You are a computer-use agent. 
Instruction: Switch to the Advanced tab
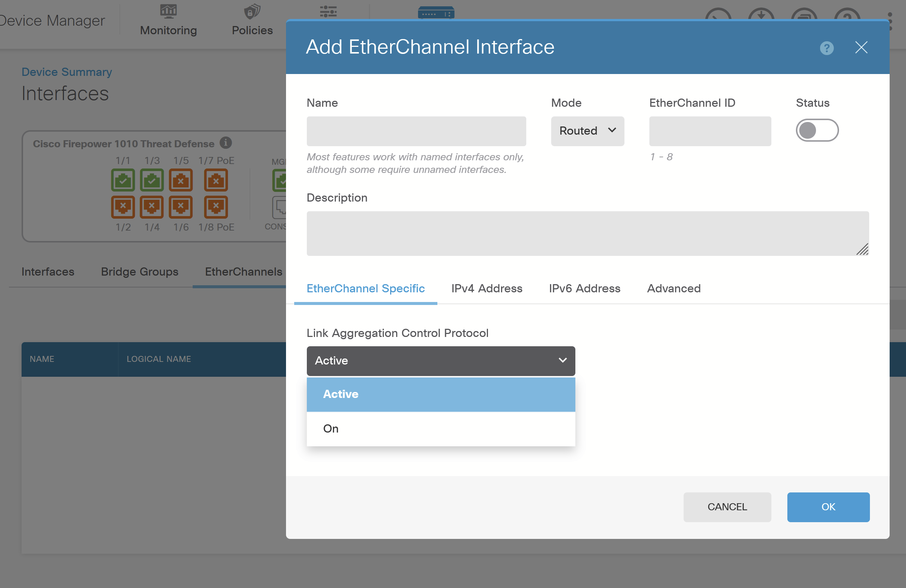click(674, 289)
